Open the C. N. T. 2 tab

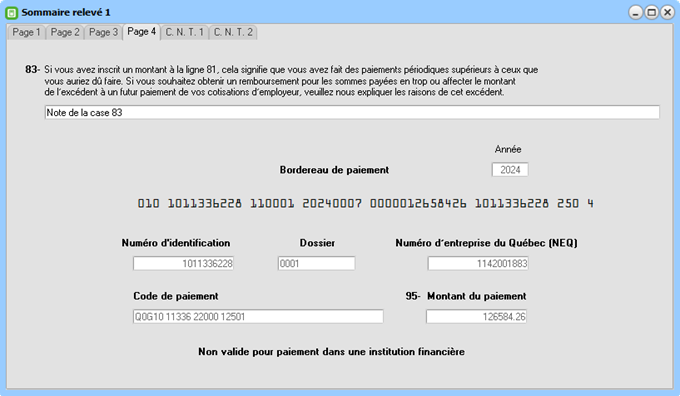tap(233, 32)
